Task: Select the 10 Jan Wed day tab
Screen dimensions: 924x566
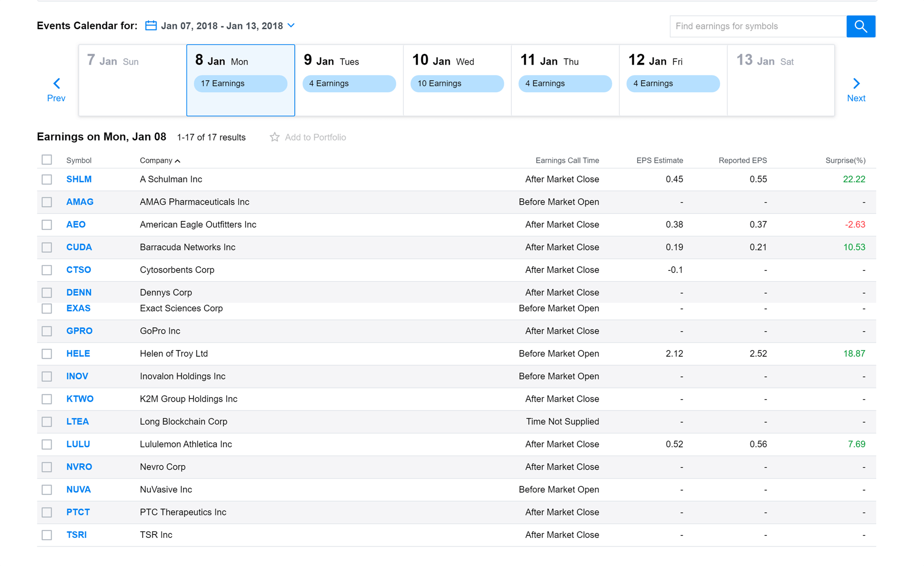Action: (457, 80)
